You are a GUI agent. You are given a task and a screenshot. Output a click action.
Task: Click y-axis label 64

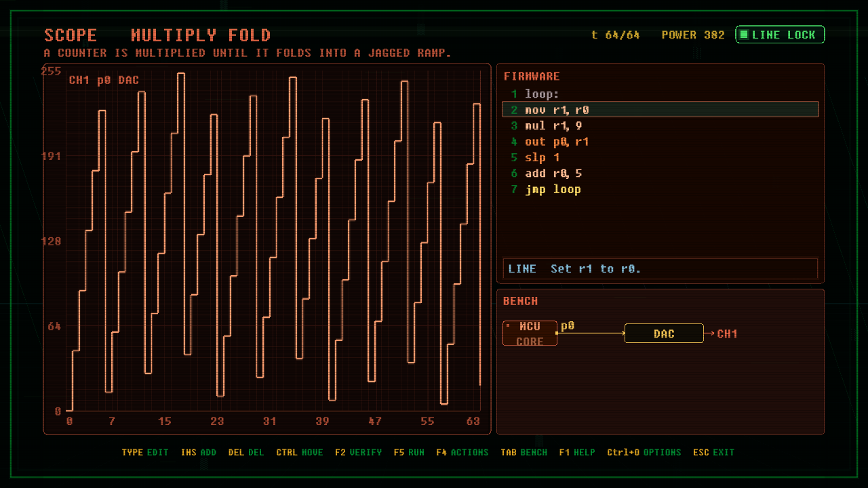pyautogui.click(x=54, y=326)
